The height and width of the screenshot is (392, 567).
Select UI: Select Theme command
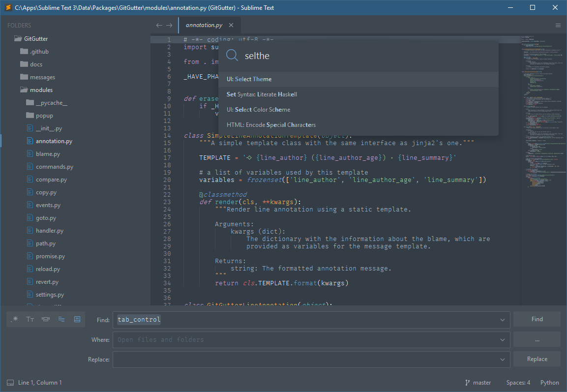(358, 79)
